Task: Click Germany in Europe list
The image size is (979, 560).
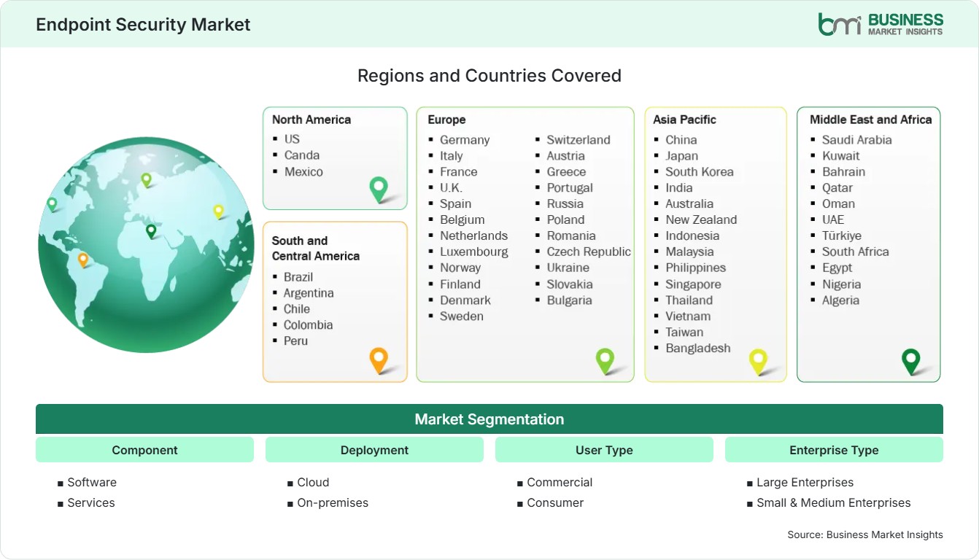Action: coord(465,139)
